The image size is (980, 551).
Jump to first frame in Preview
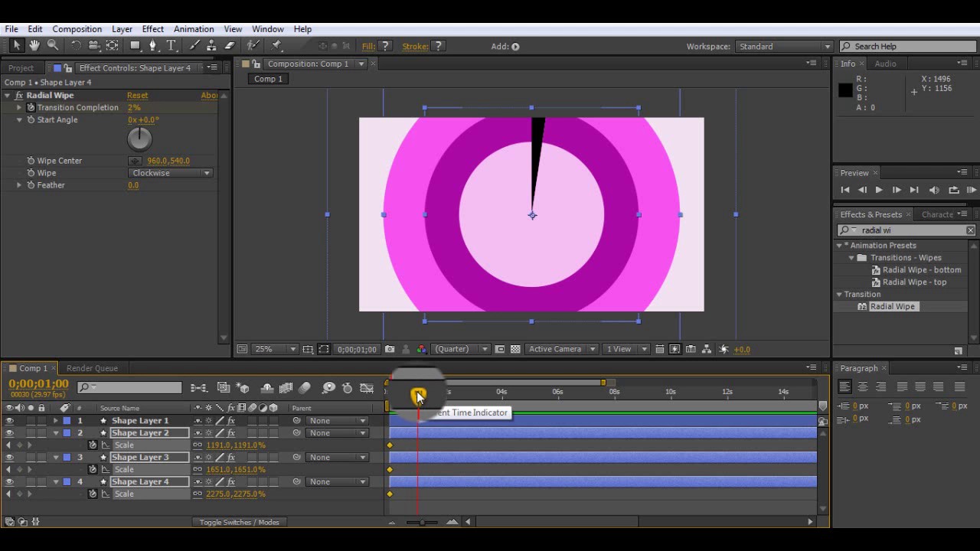(845, 190)
